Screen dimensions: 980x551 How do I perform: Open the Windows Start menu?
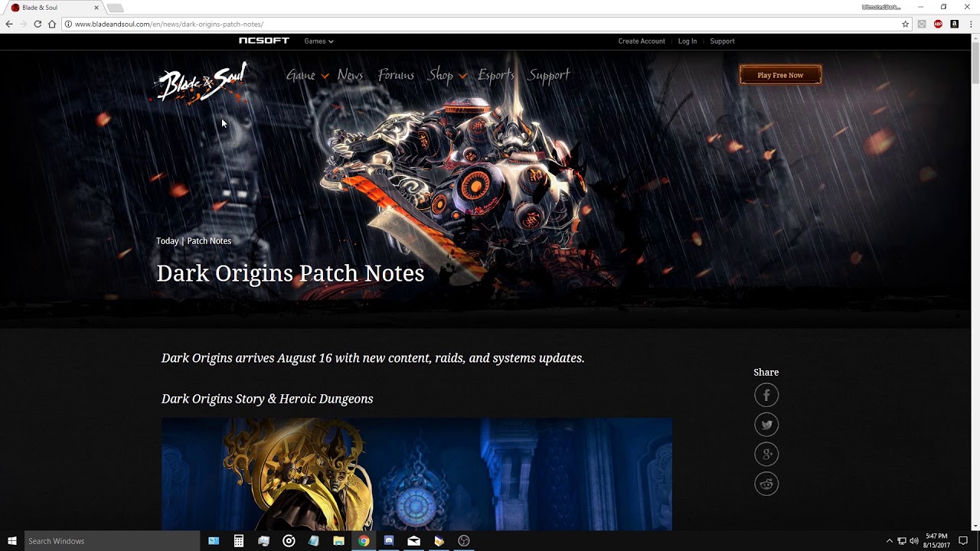coord(12,541)
